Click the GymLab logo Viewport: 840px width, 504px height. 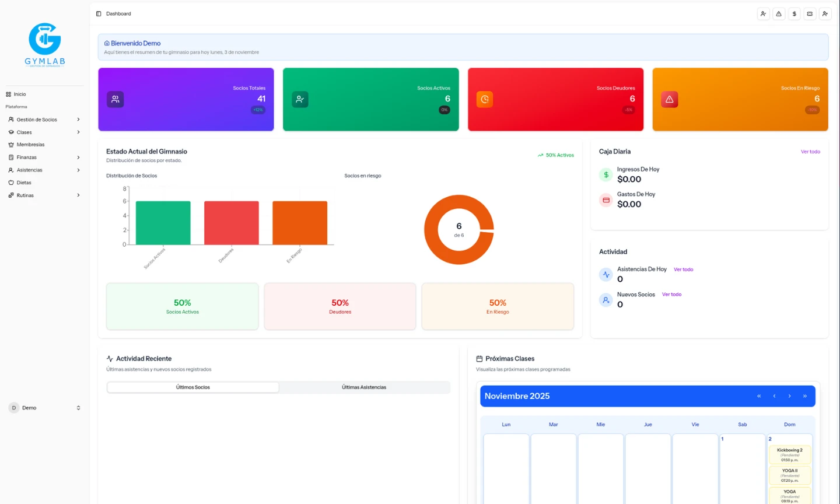point(45,45)
